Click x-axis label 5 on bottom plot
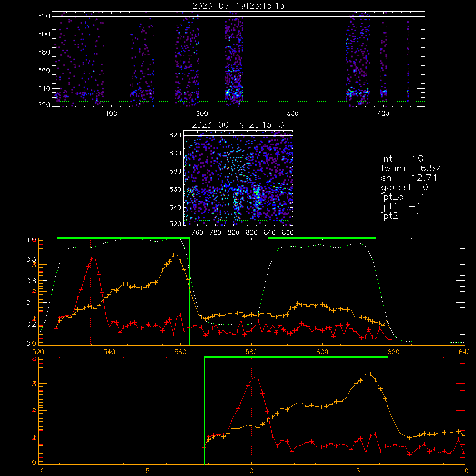Screen dimensions: 476x476 pos(358,471)
